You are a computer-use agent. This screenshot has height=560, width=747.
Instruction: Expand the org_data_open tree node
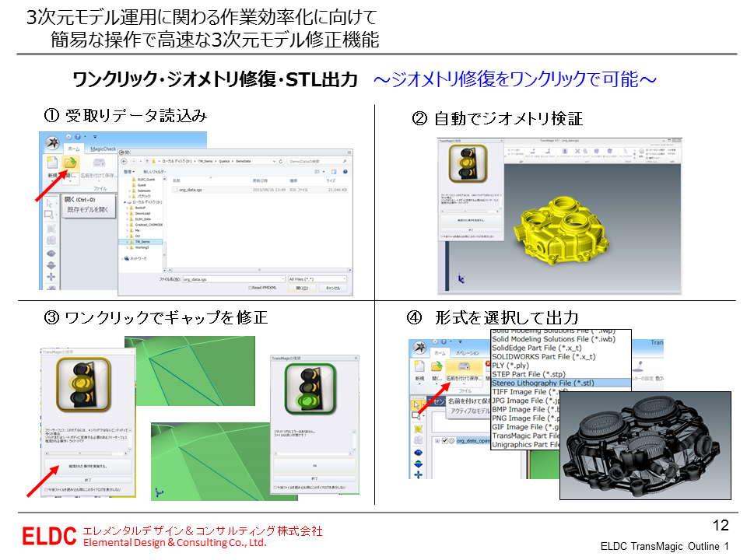(x=437, y=441)
